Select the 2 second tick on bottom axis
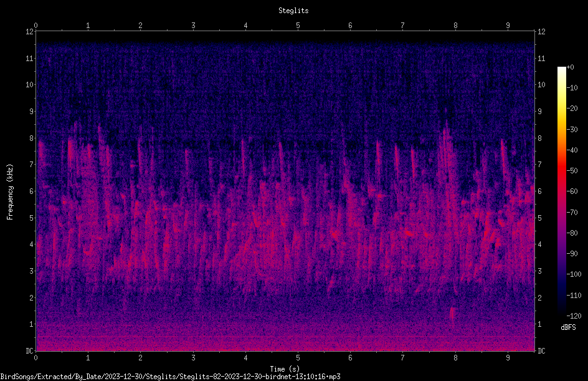Image resolution: width=588 pixels, height=381 pixels. pos(140,358)
